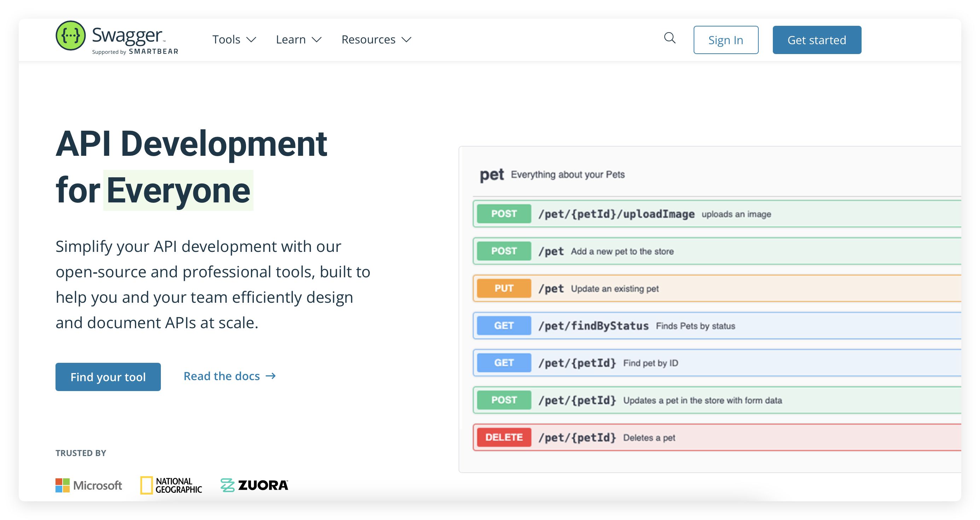Click the Swagger logo icon
This screenshot has height=520, width=980.
click(x=70, y=36)
